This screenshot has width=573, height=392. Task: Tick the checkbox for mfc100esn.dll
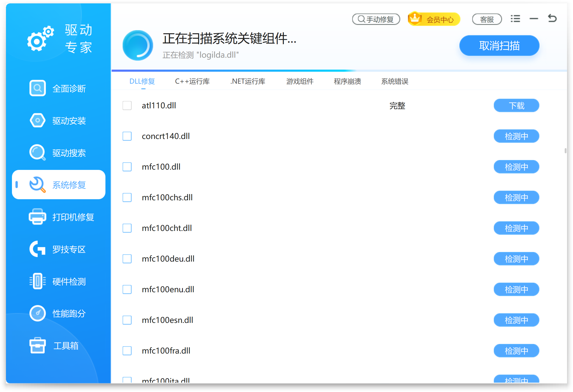point(127,320)
